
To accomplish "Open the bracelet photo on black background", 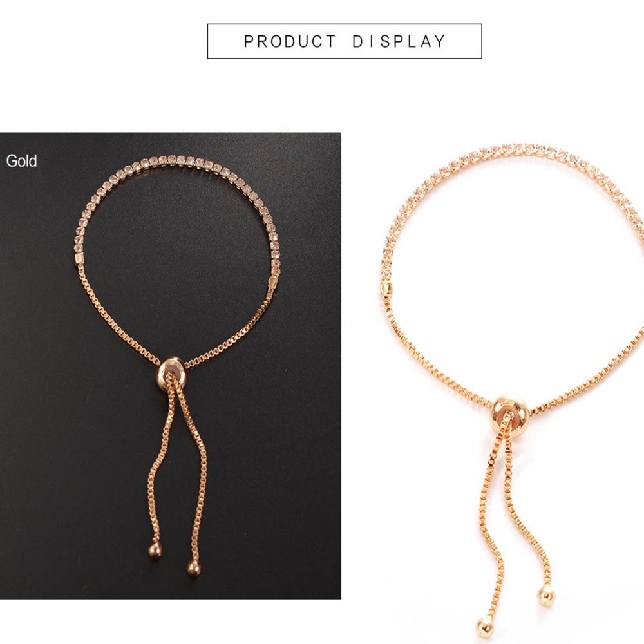I will point(171,365).
